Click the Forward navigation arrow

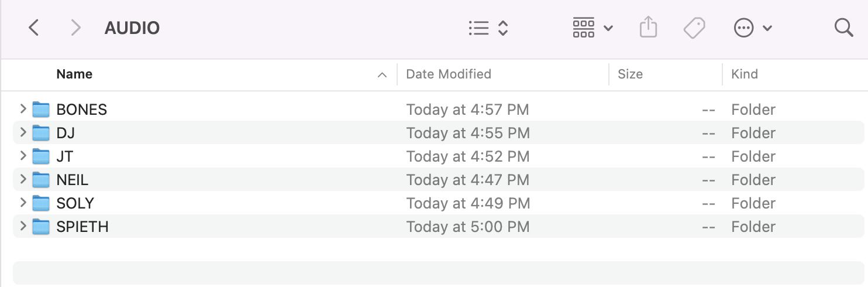(75, 28)
